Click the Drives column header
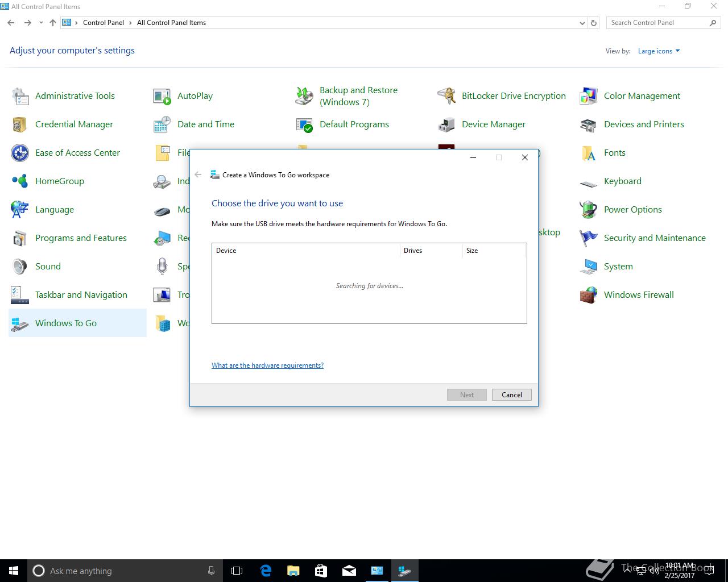Screen dimensions: 728x582 pos(431,251)
